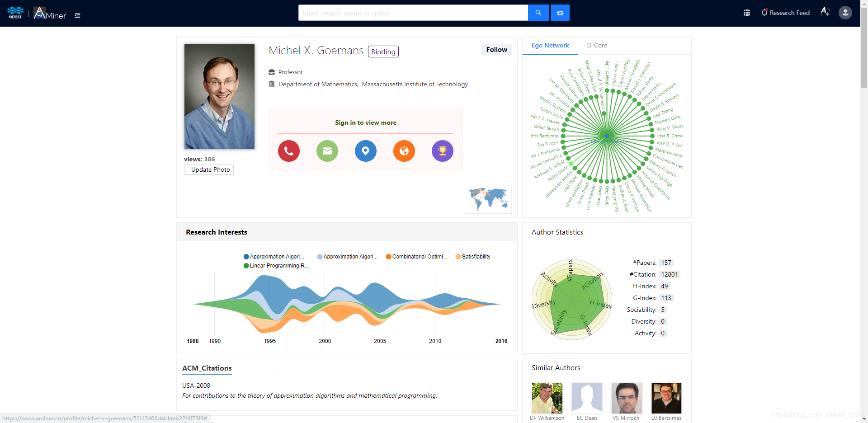Switch to the D-Core tab
The height and width of the screenshot is (423, 868).
tap(597, 45)
